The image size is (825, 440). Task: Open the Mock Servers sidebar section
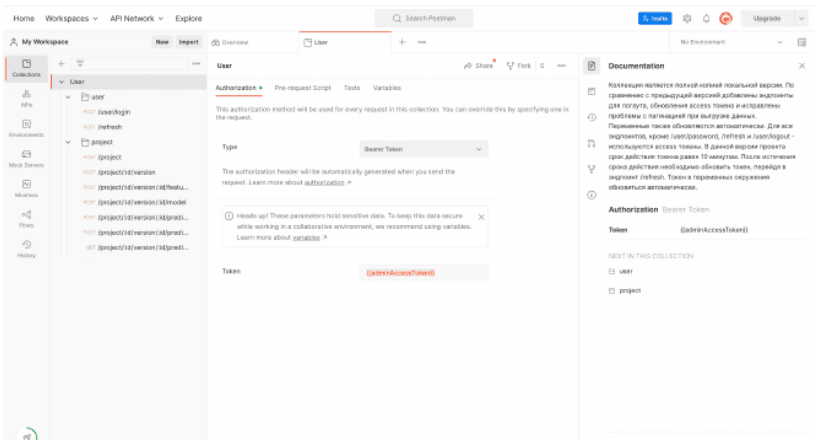tap(26, 158)
